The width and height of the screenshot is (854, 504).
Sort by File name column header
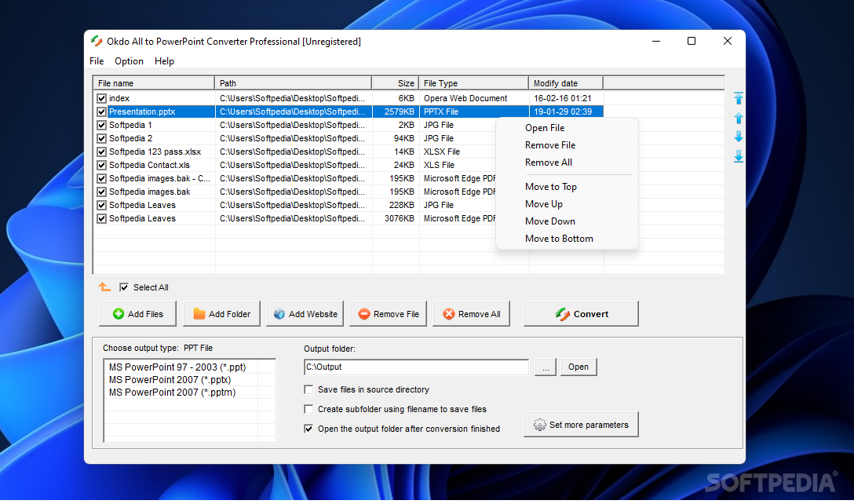[x=154, y=83]
